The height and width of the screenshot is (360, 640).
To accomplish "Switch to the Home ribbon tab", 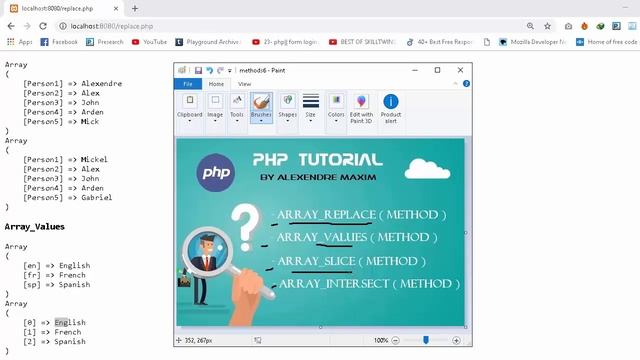I will pyautogui.click(x=216, y=84).
